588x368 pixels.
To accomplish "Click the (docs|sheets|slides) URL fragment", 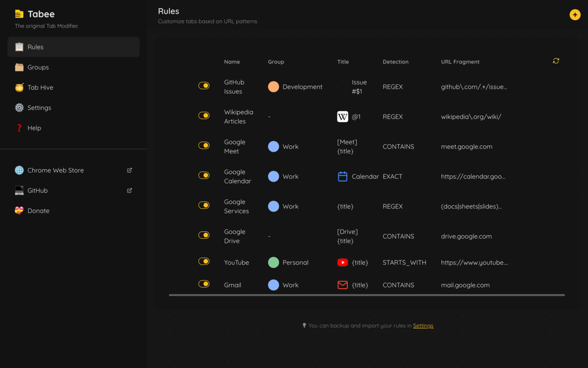I will coord(471,206).
